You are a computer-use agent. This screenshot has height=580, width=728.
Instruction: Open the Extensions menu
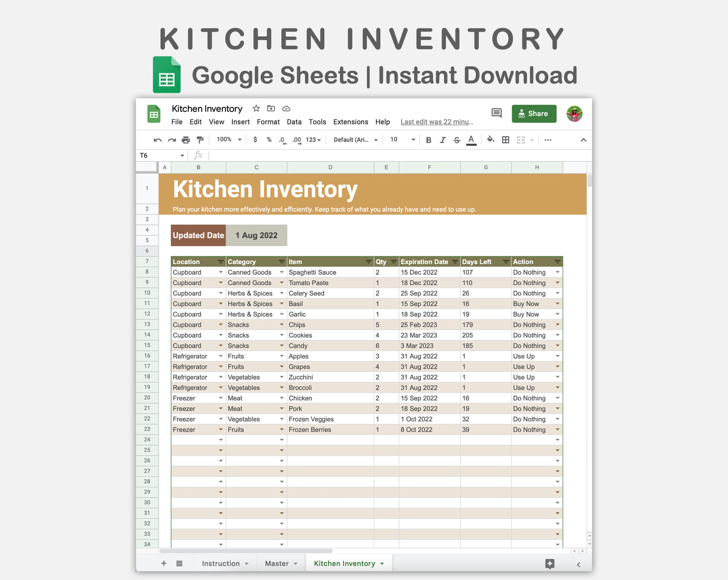[350, 122]
